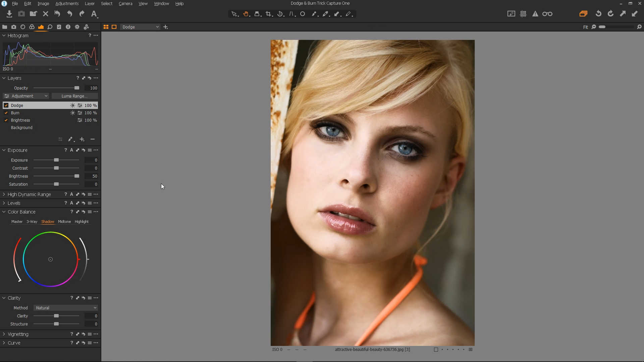Open the Clarity Method dropdown
644x362 pixels.
click(66, 308)
